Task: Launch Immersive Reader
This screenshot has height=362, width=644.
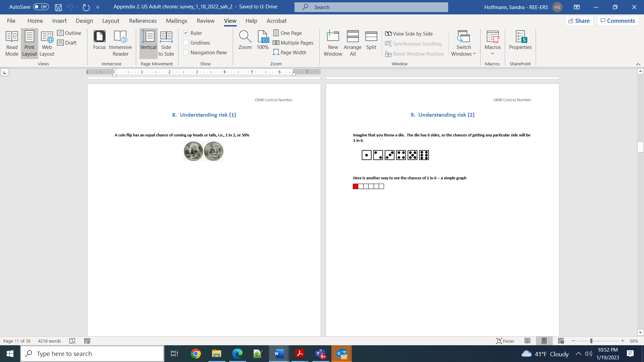Action: click(x=120, y=44)
